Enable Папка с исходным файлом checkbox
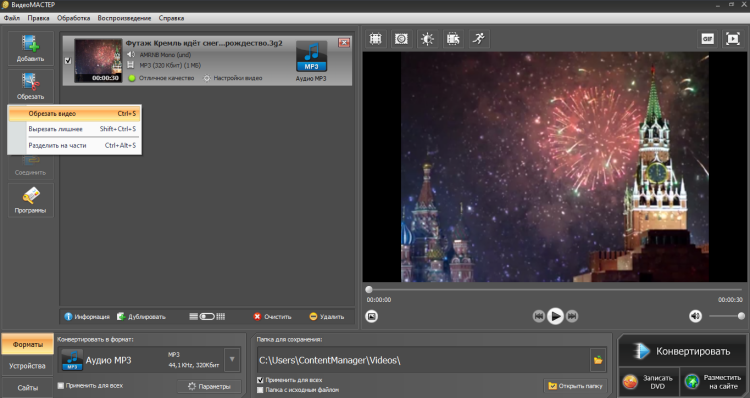Viewport: 750px width, 398px height. point(260,390)
